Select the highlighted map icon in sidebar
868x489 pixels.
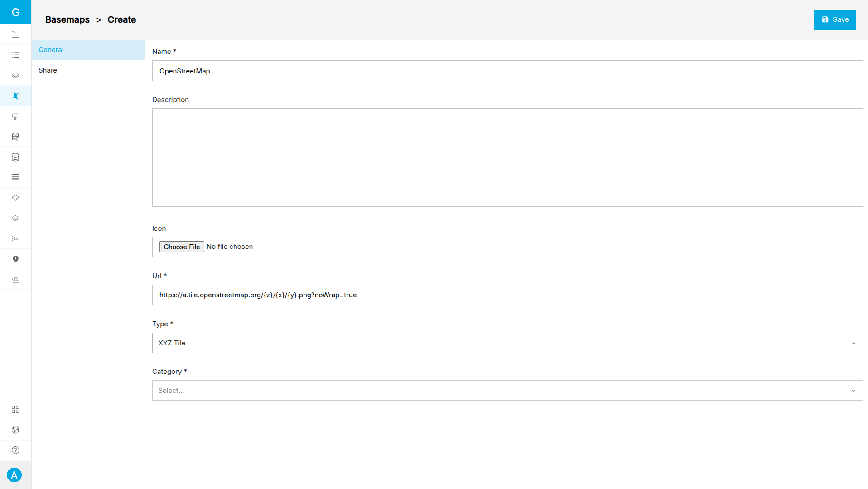click(15, 96)
